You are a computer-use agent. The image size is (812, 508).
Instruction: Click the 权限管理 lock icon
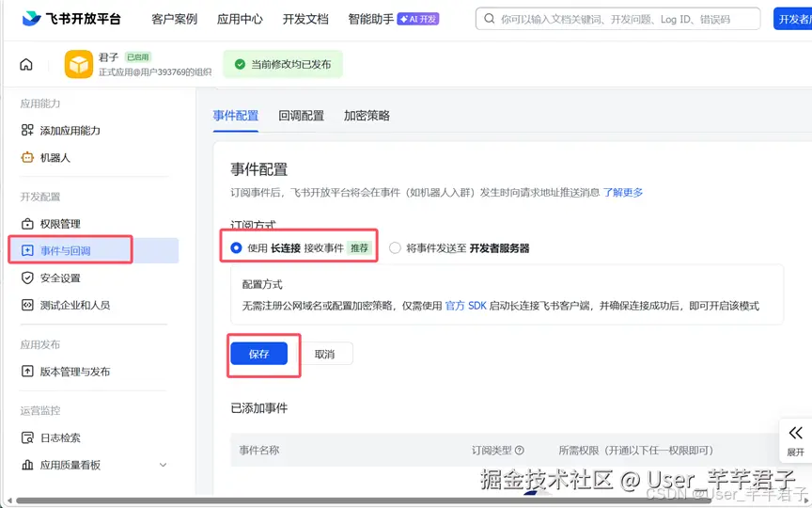point(27,224)
